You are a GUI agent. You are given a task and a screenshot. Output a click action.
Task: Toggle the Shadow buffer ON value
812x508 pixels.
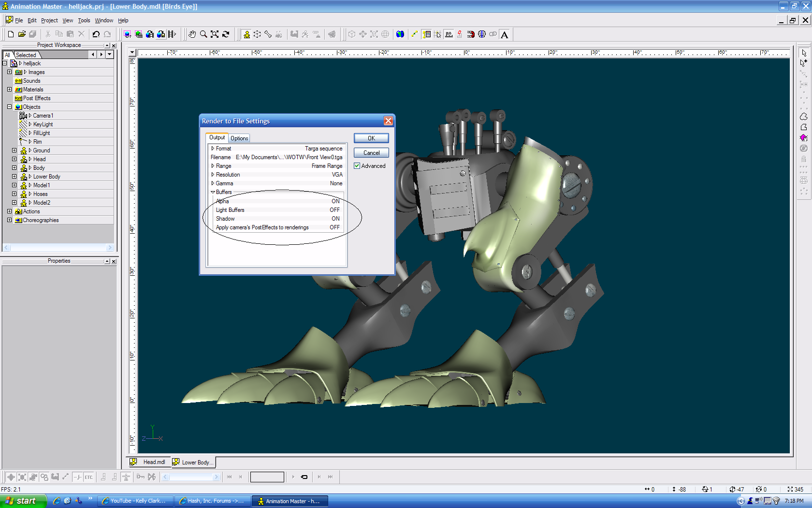click(x=335, y=219)
